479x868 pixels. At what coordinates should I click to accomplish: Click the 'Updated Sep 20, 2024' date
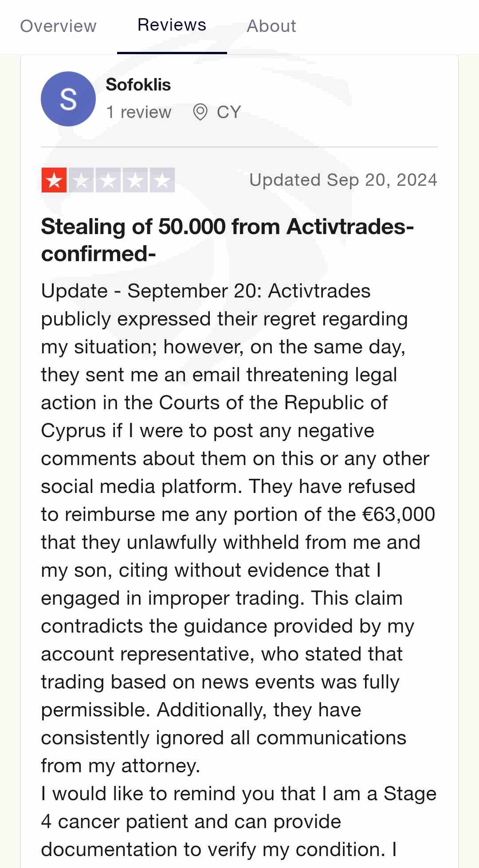[343, 180]
